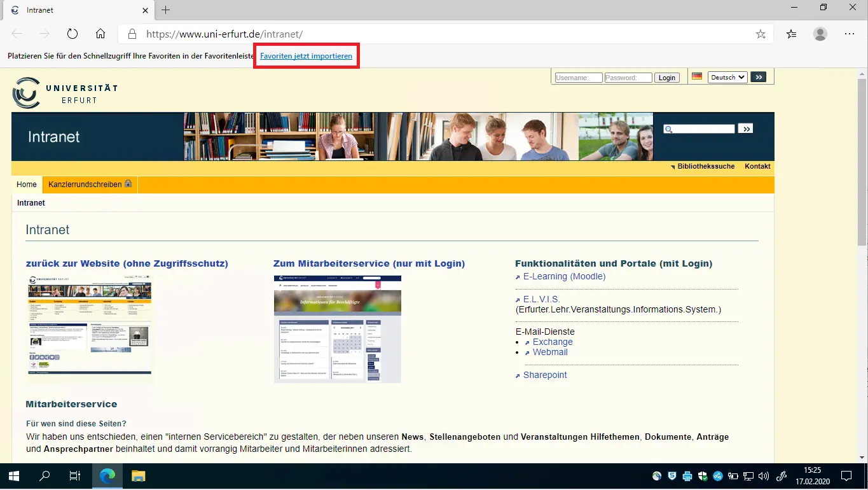This screenshot has width=868, height=490.
Task: Click the browser refresh icon
Action: click(72, 34)
